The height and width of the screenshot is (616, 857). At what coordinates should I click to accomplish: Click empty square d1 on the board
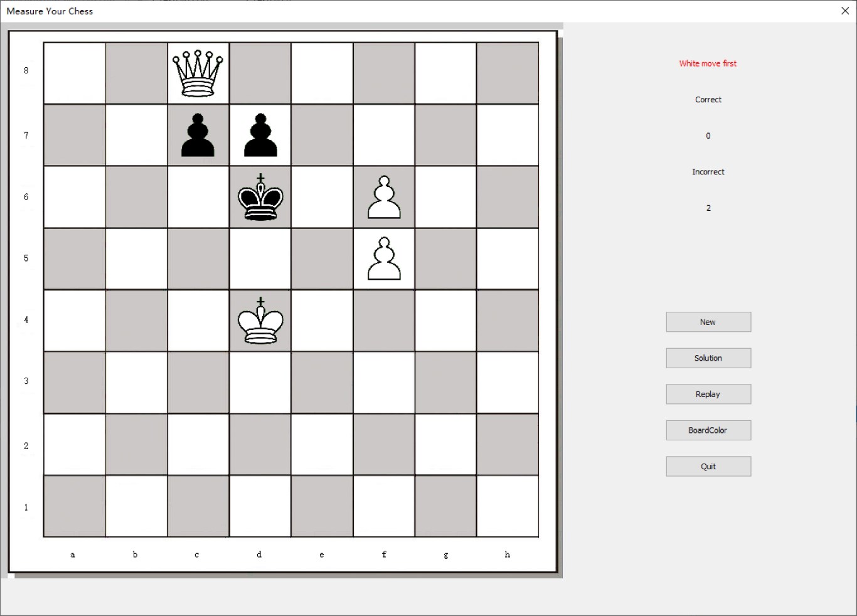260,506
